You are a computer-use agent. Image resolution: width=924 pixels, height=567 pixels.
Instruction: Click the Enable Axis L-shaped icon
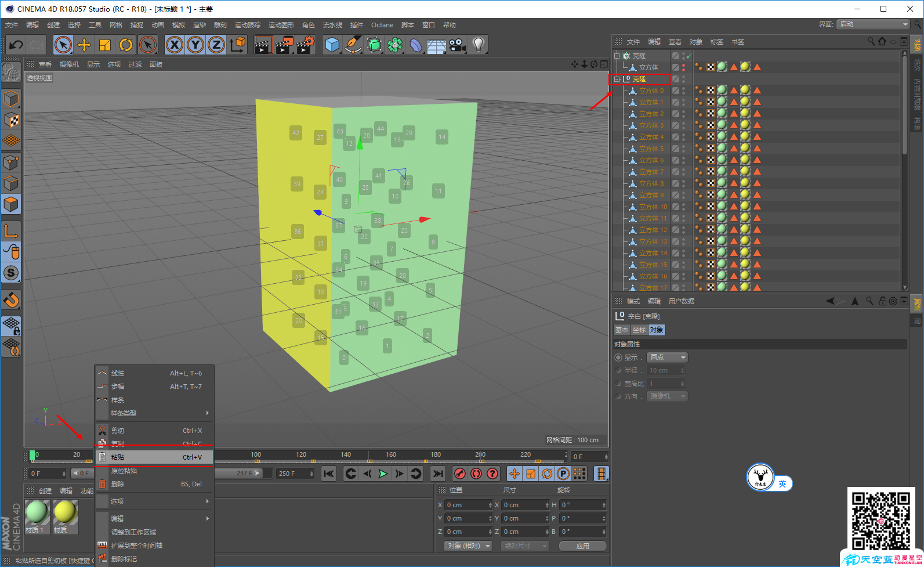click(x=11, y=231)
